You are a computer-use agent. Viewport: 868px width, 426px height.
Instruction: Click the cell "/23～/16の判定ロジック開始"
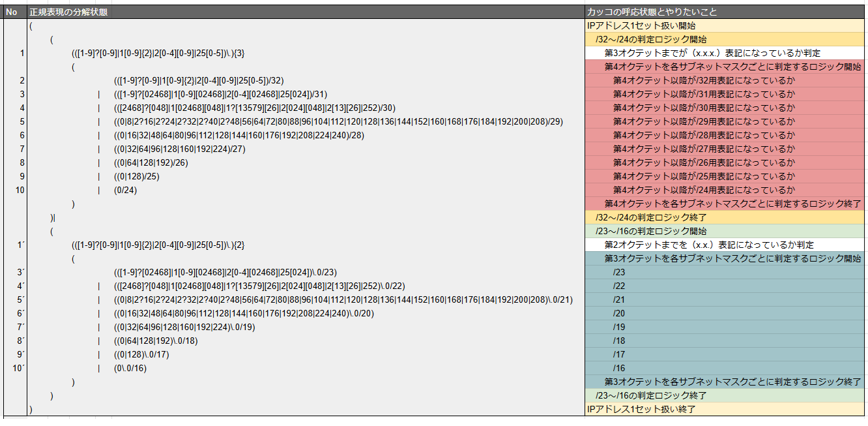click(x=725, y=232)
